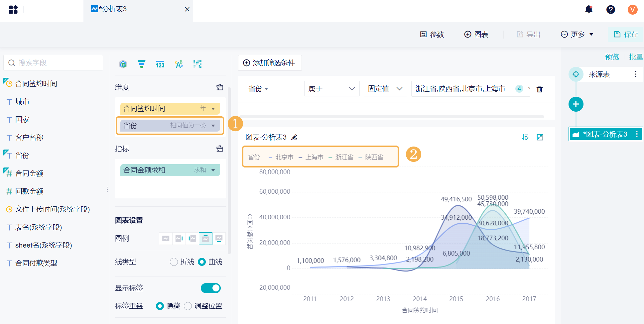Open 来源表 more options menu

635,74
